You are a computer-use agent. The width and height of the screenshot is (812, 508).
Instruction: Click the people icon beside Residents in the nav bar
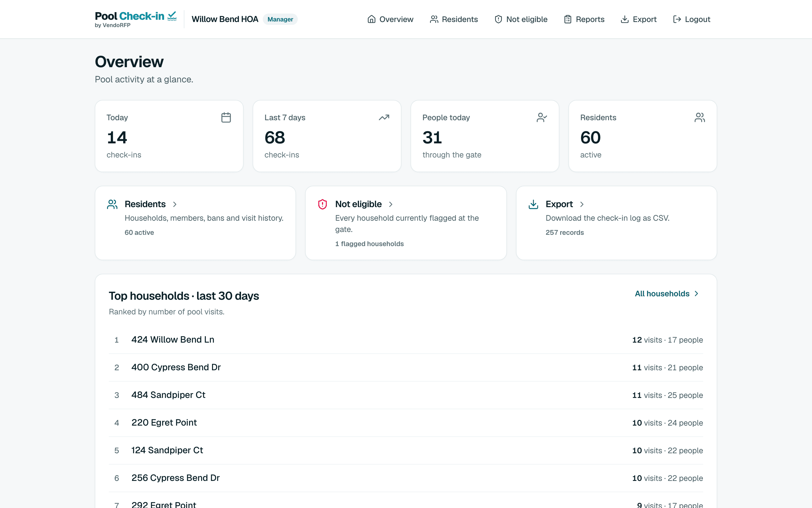(434, 19)
